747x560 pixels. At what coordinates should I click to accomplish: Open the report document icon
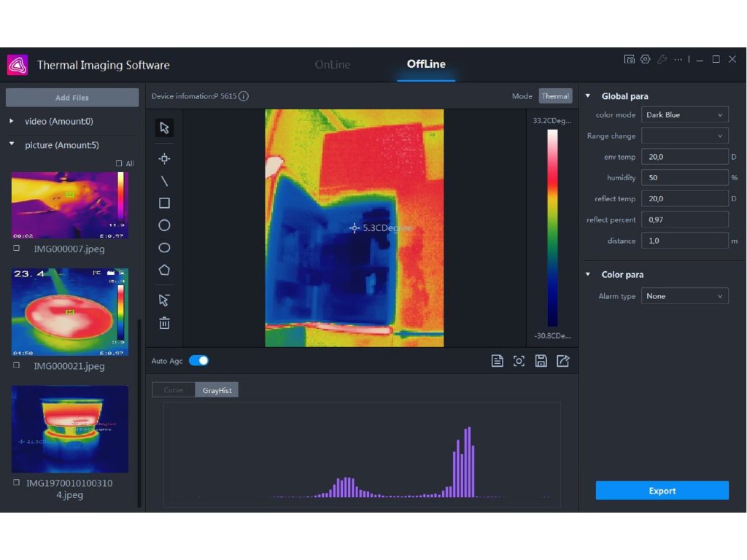pos(497,361)
